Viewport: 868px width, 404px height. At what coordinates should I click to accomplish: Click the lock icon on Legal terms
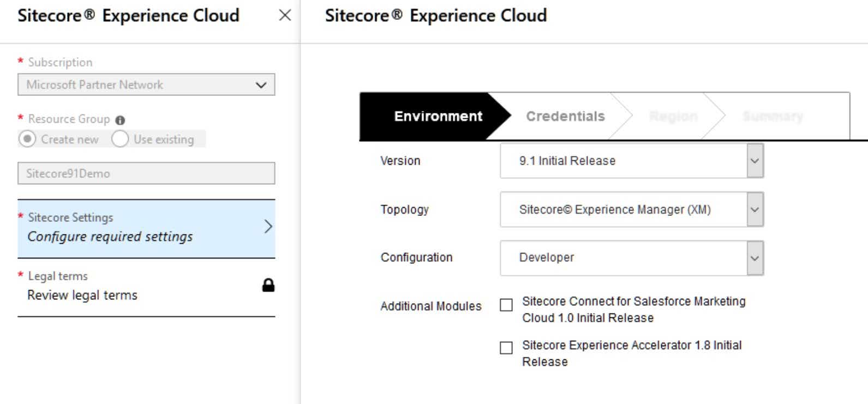pyautogui.click(x=267, y=285)
